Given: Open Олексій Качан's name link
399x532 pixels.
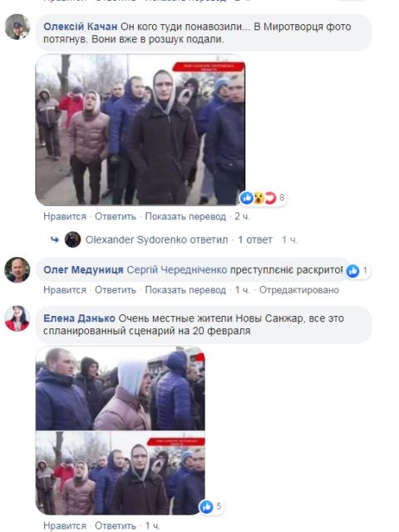Looking at the screenshot, I should click(81, 27).
